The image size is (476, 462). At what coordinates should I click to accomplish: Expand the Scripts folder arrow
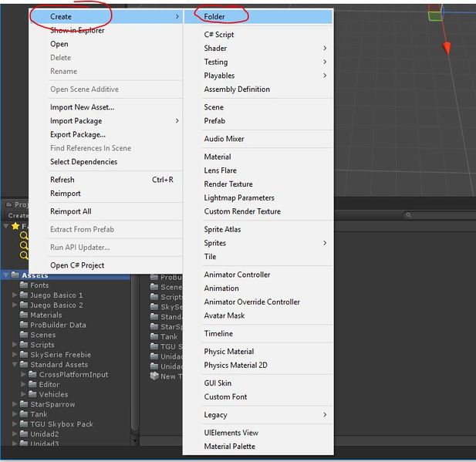click(x=15, y=345)
